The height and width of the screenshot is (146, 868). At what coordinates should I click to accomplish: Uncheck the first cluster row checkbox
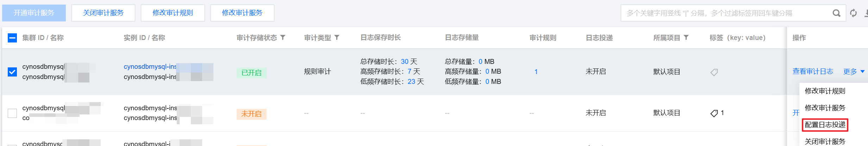coord(12,72)
